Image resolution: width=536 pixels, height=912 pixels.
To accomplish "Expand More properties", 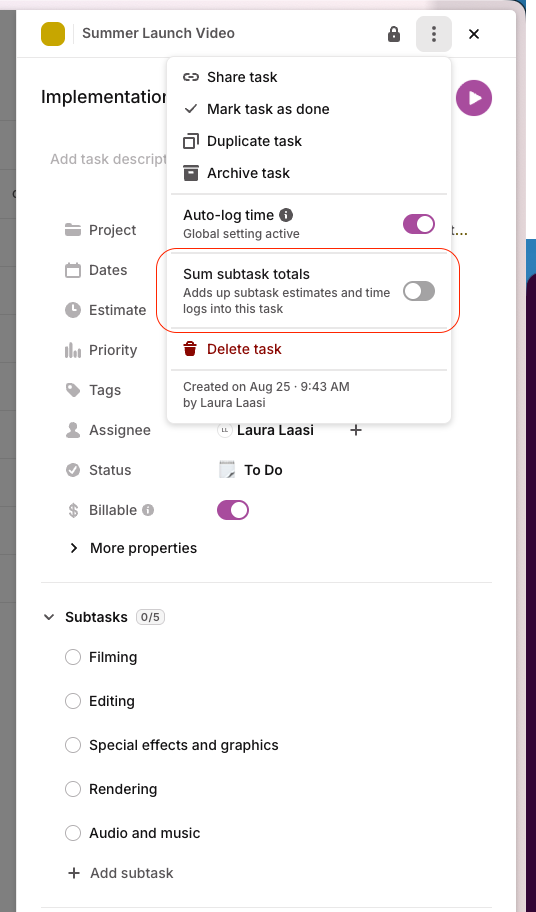I will click(x=133, y=548).
